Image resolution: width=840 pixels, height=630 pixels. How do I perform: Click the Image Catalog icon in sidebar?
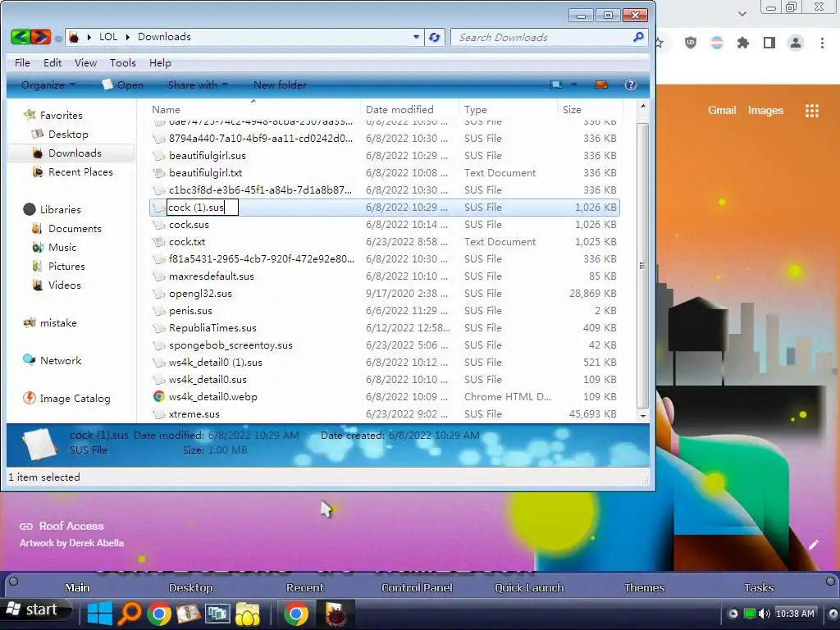[x=29, y=398]
